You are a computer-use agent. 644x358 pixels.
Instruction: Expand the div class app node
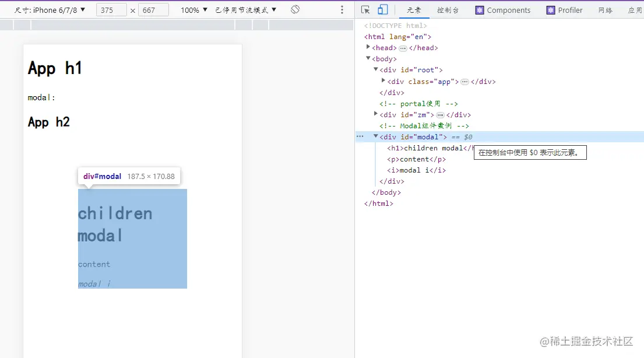point(383,81)
